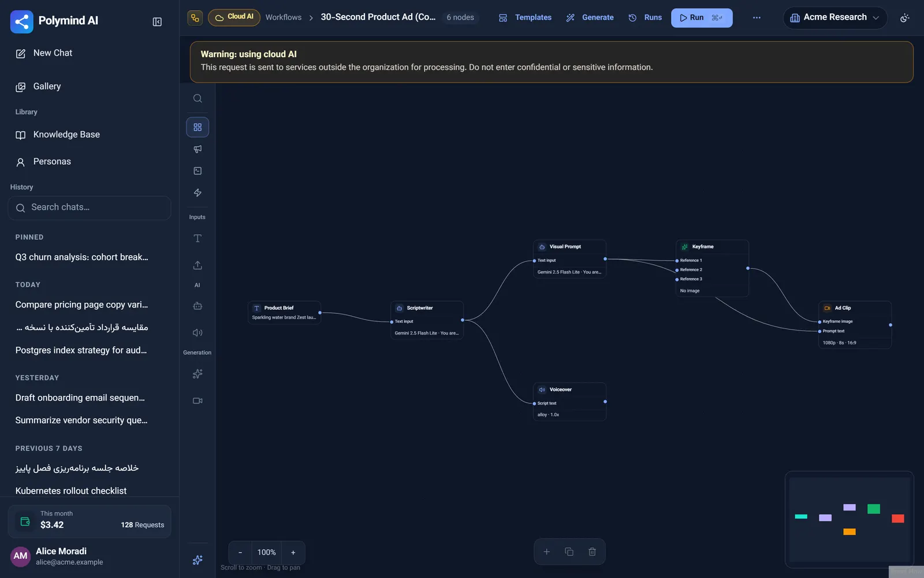924x578 pixels.
Task: Select the all-nodes grid category icon
Action: (x=198, y=127)
